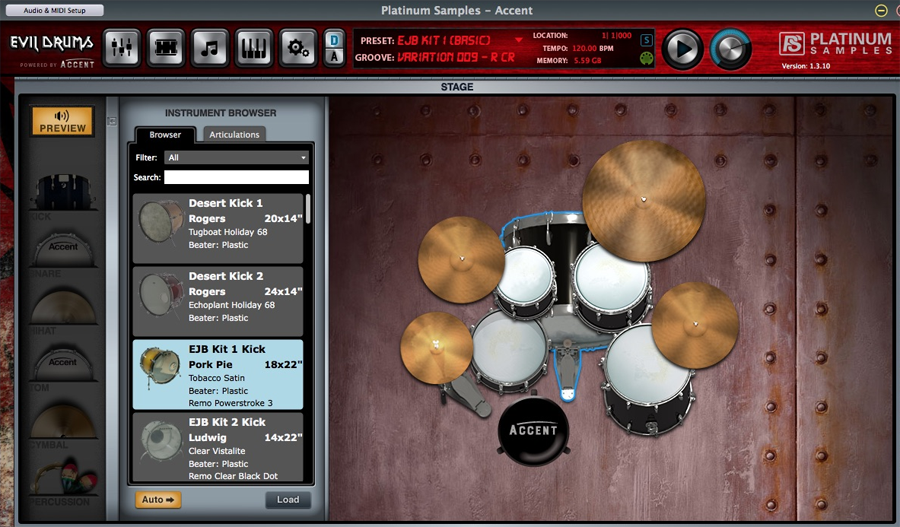This screenshot has height=527, width=900.
Task: Open the mixer view icon
Action: coord(122,48)
